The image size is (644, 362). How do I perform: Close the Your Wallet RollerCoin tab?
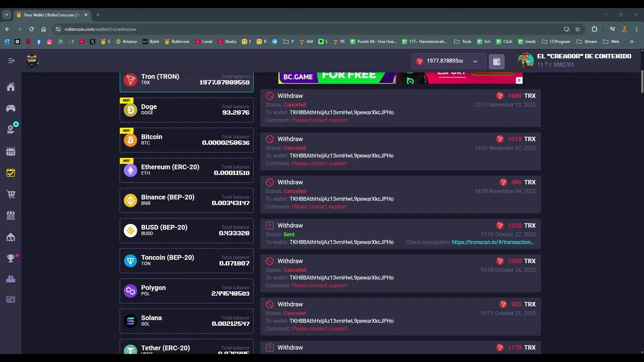tap(86, 15)
